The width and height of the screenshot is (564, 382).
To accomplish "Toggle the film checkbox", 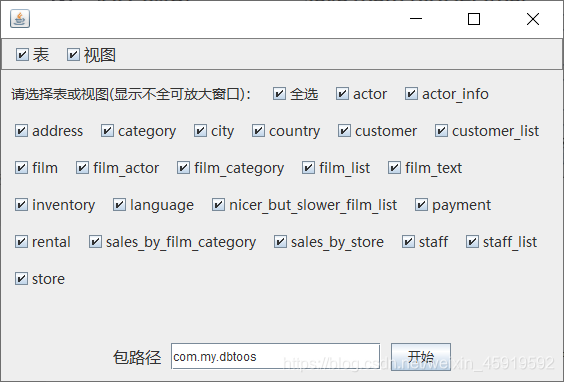I will pos(22,168).
